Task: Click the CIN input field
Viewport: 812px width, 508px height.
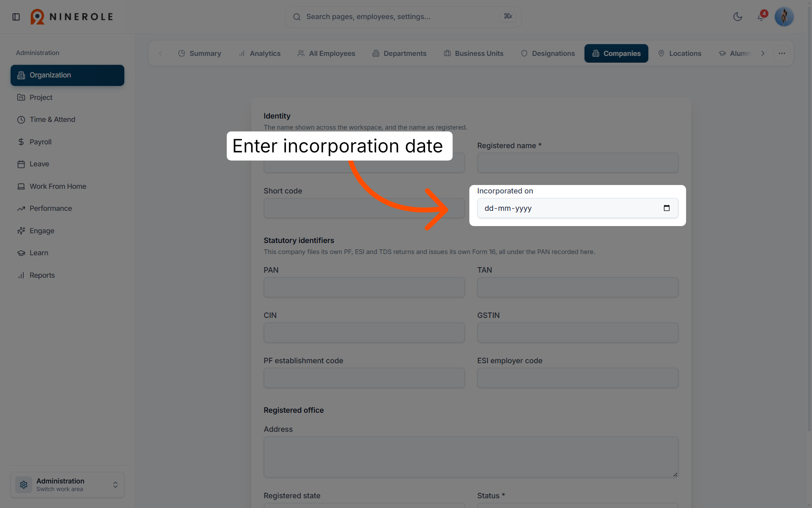Action: pos(364,333)
